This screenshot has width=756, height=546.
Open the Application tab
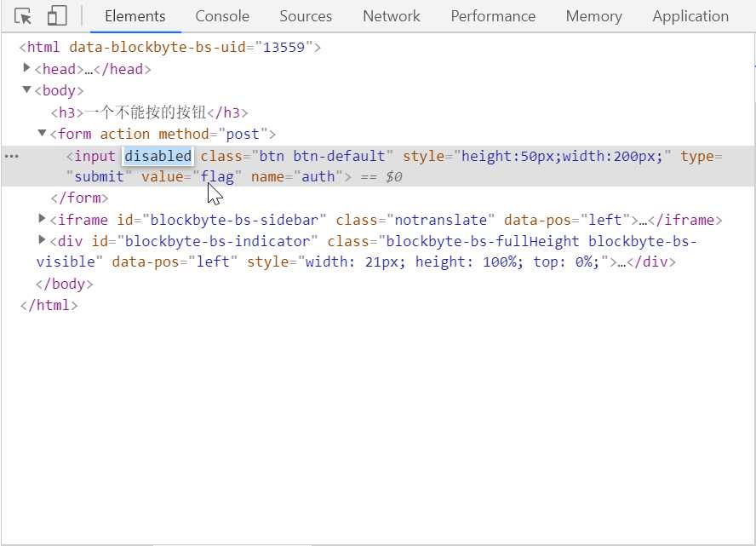click(690, 16)
